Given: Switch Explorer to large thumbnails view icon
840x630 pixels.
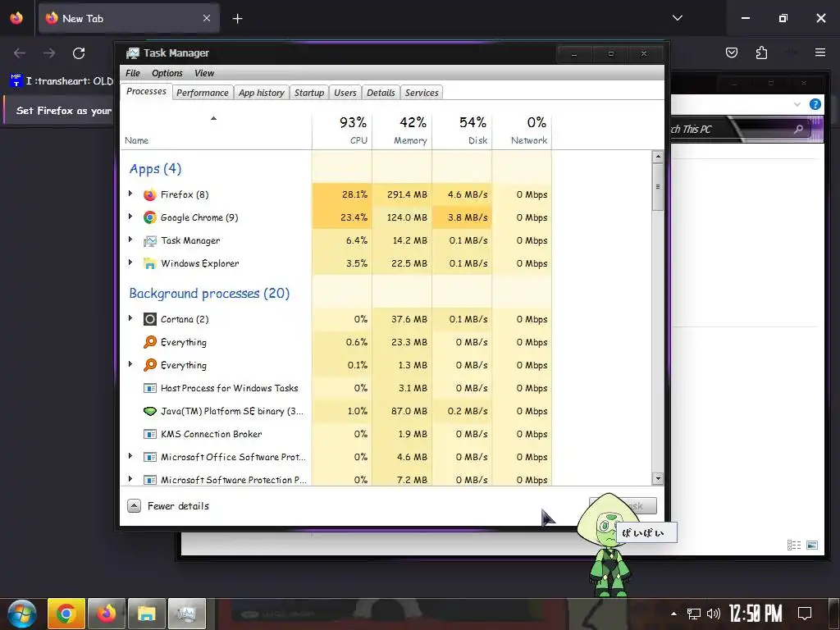Looking at the screenshot, I should pyautogui.click(x=812, y=545).
